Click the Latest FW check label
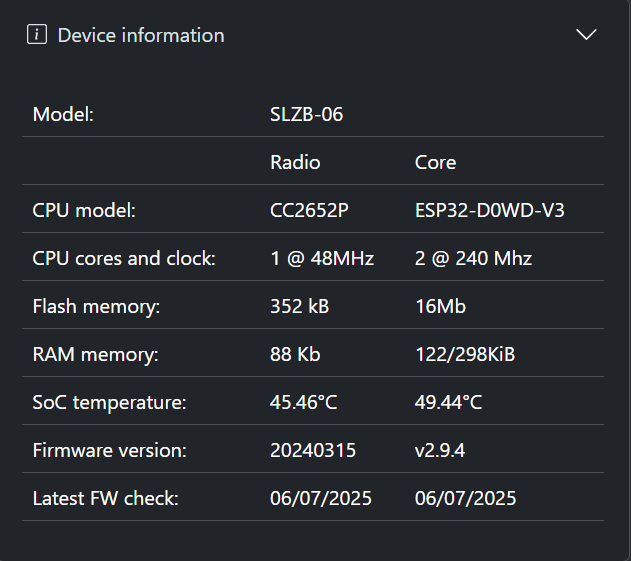Viewport: 631px width, 561px height. [x=105, y=498]
